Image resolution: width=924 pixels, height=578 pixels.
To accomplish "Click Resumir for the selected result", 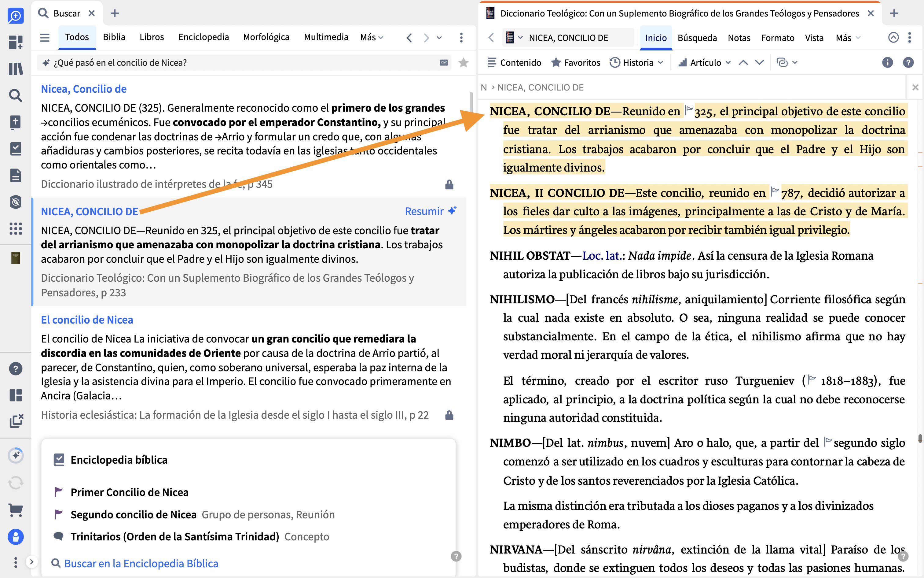I will coord(431,211).
